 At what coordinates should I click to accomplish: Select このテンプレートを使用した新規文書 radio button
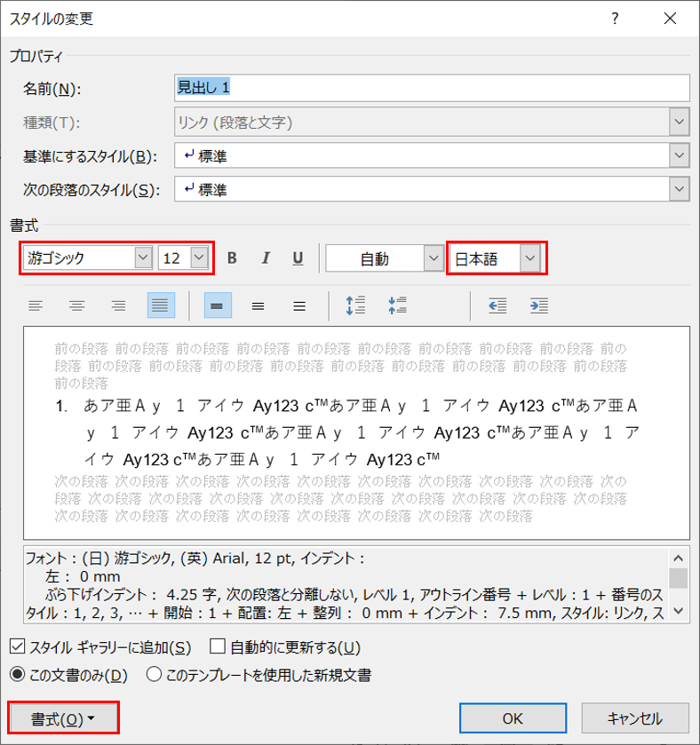pos(154,674)
